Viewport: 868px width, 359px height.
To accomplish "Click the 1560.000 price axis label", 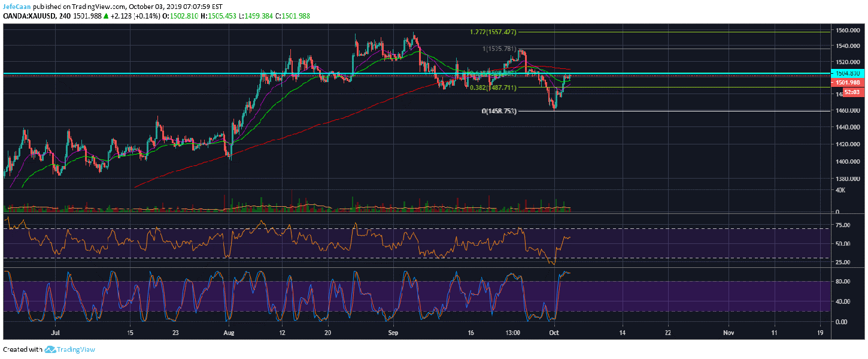I will click(x=848, y=30).
